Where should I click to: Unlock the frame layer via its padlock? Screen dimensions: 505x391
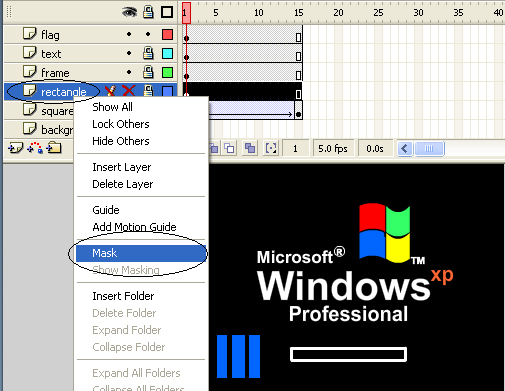(148, 72)
